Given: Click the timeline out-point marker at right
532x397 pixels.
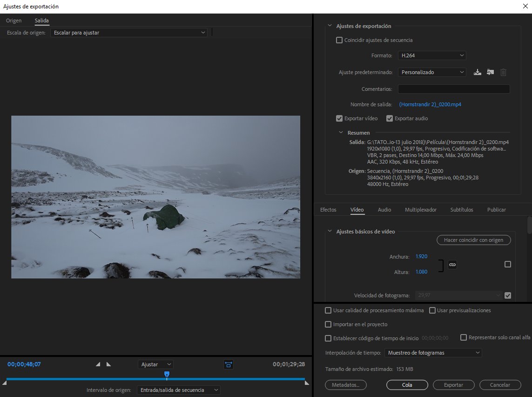Looking at the screenshot, I should (x=307, y=383).
